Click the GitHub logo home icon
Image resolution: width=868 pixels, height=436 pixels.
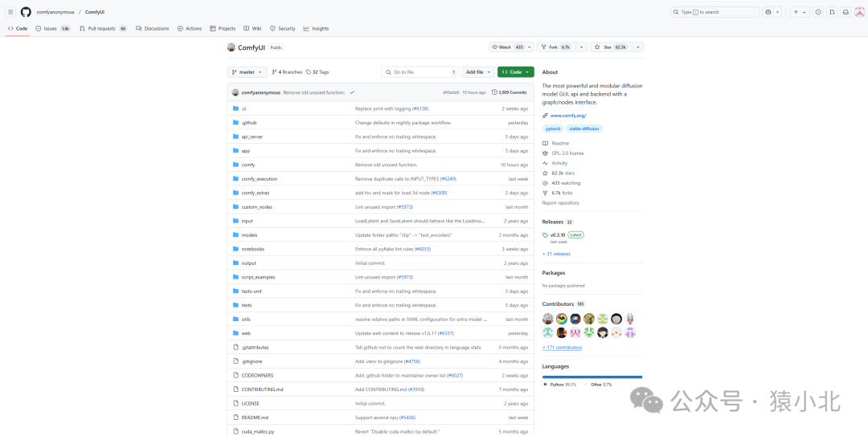click(26, 11)
